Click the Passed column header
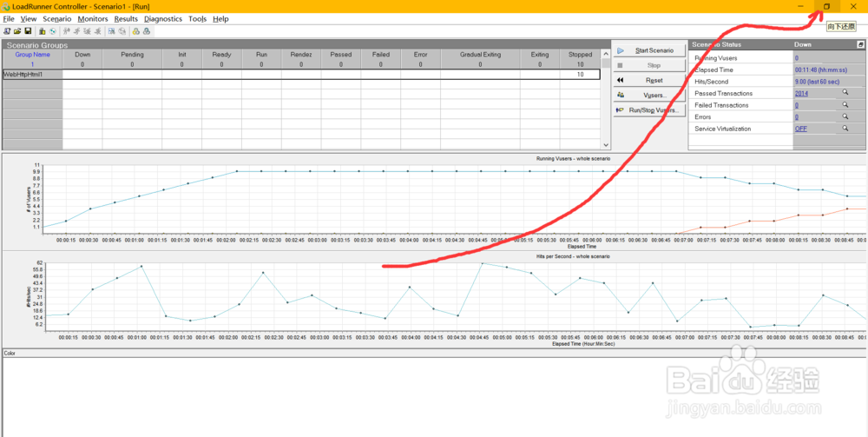This screenshot has width=868, height=437. click(341, 55)
